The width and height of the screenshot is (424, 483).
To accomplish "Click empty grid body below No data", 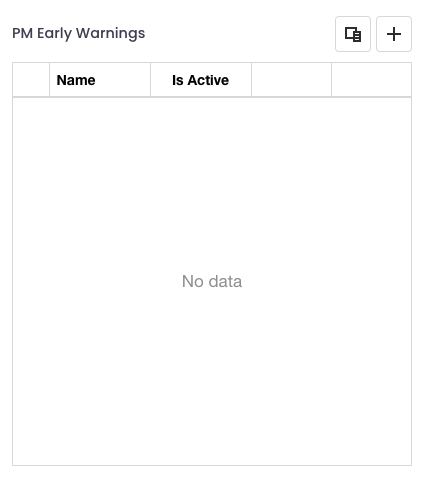I will point(212,377).
